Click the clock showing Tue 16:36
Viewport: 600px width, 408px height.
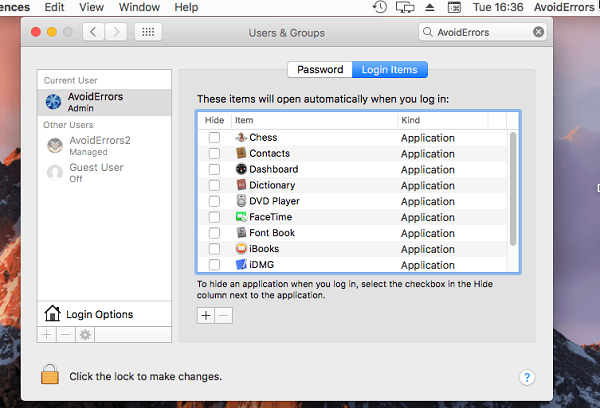click(498, 7)
